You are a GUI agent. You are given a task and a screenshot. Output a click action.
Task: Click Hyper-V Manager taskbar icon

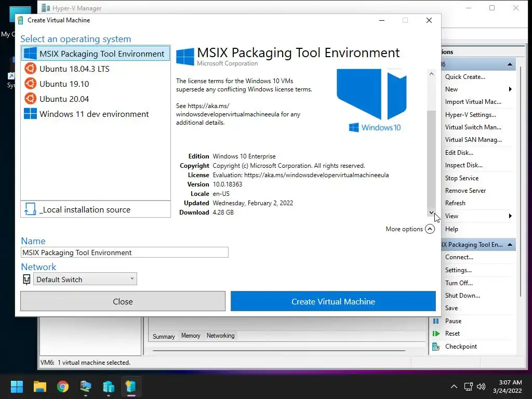(x=109, y=387)
